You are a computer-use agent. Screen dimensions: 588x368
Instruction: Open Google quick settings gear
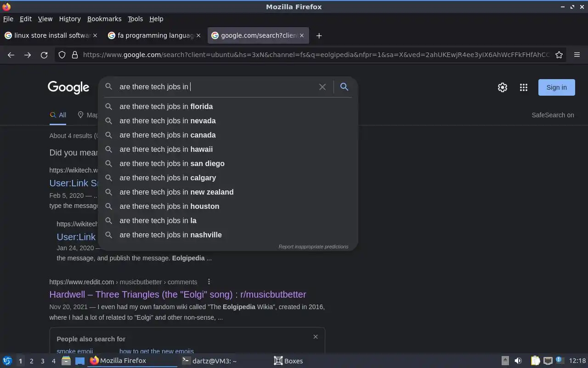(503, 87)
